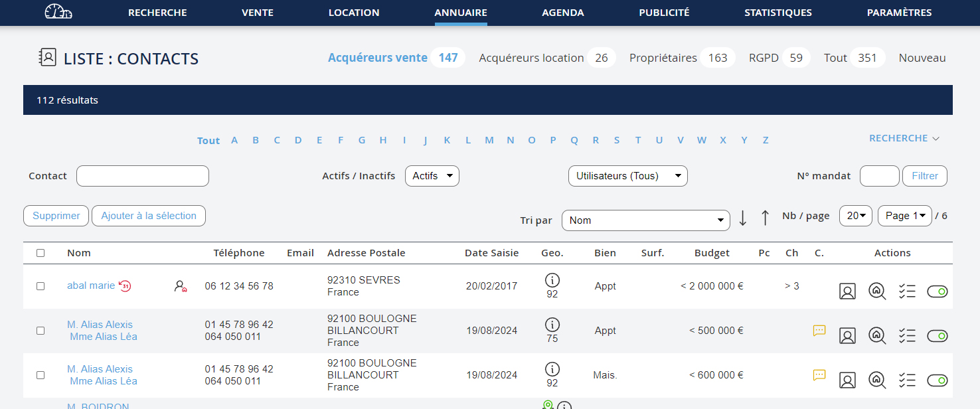Tick the checkbox for abal marie row
This screenshot has width=980, height=409.
tap(41, 286)
